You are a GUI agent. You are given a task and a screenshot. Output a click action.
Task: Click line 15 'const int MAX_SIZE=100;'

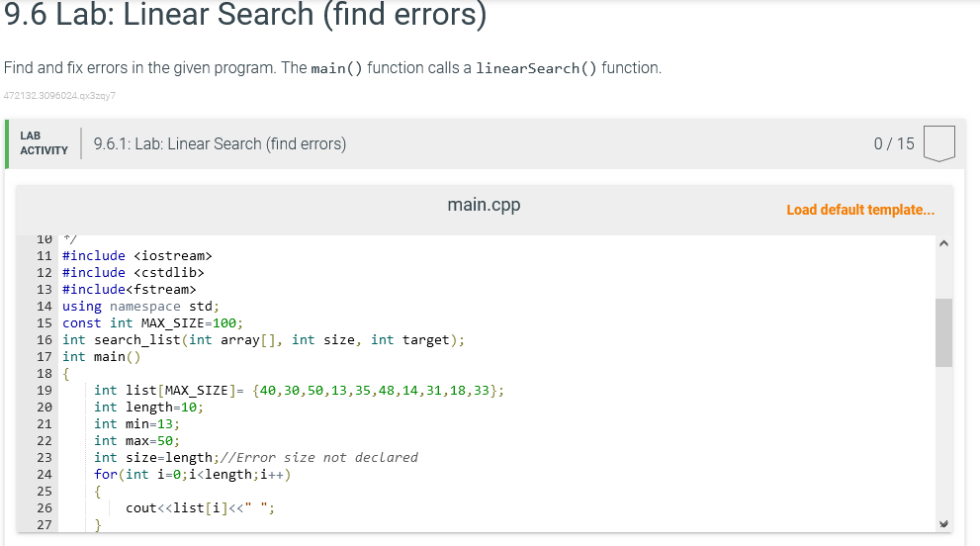(x=152, y=323)
